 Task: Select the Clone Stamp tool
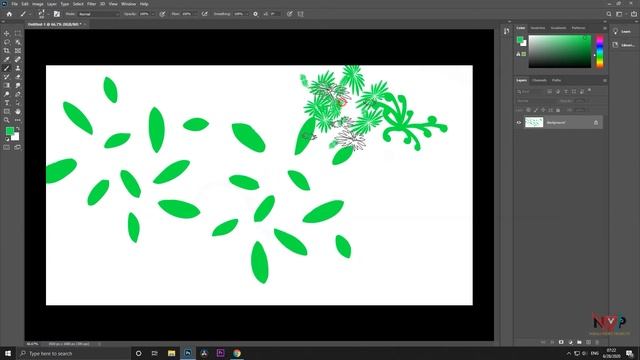(18, 68)
